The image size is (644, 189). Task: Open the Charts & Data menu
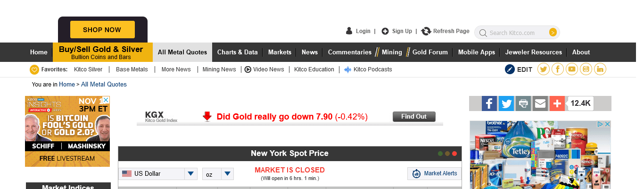238,52
